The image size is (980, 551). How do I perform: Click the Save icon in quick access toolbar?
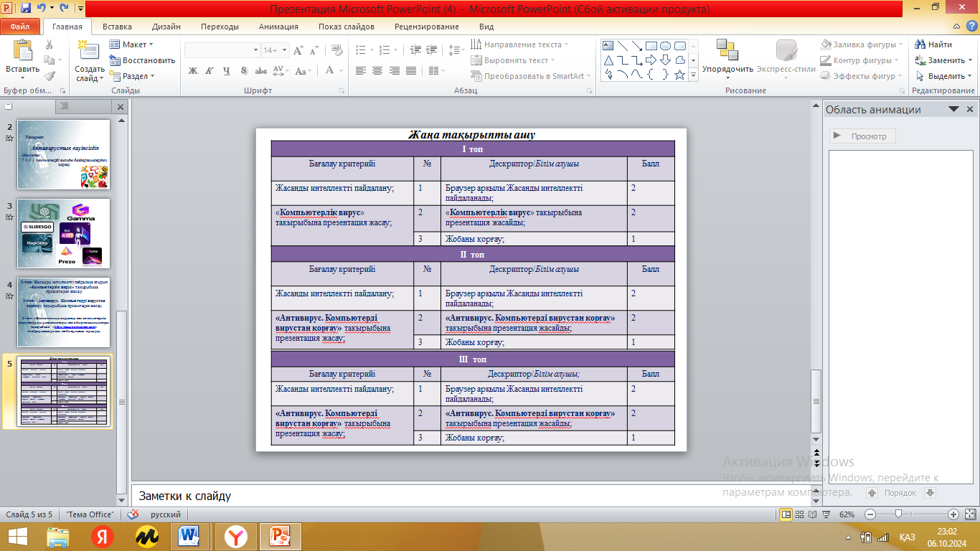tap(26, 9)
